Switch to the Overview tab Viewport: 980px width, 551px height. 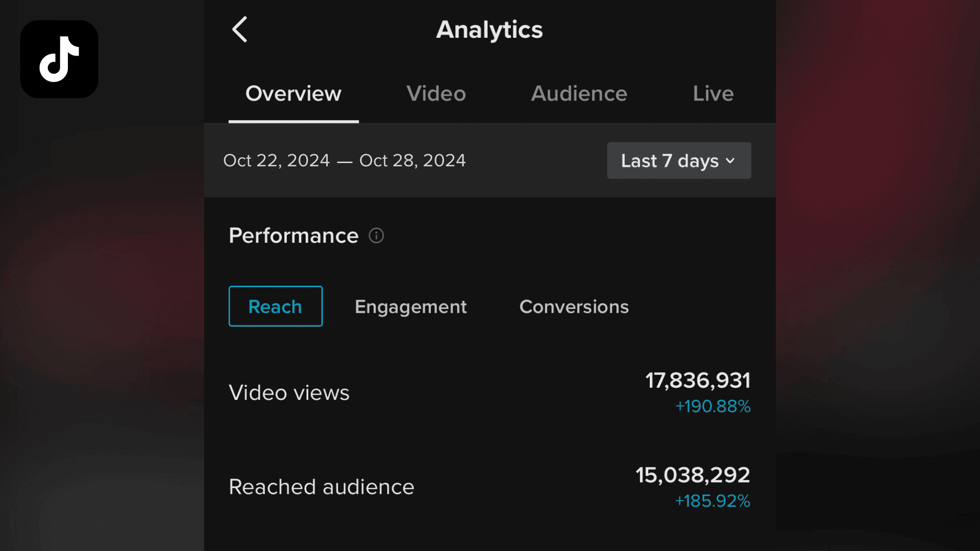293,94
